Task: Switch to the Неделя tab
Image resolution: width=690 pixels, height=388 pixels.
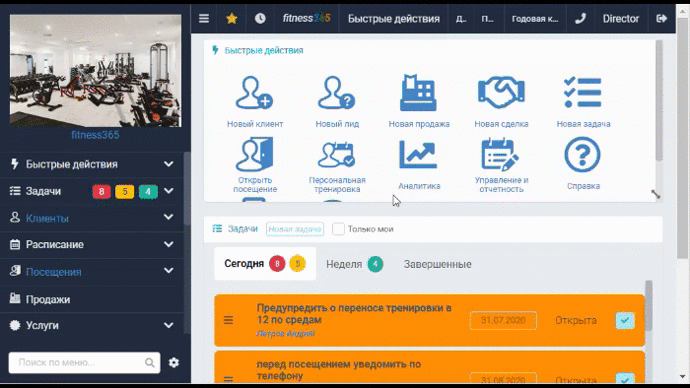Action: (354, 264)
